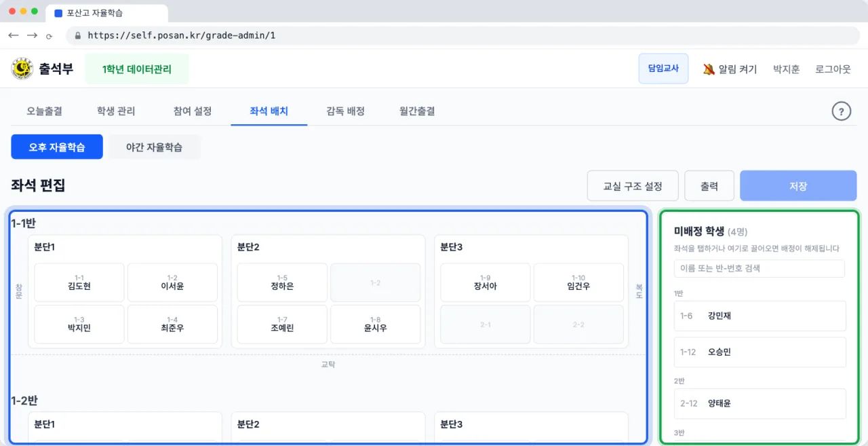Click the browser address bar URL
Screen dimensions: 868x446
click(182, 35)
